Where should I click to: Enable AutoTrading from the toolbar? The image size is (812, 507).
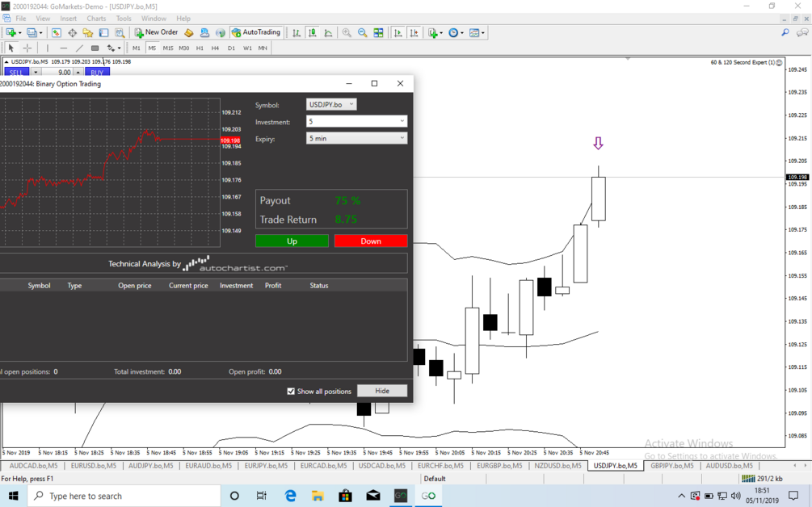point(256,32)
